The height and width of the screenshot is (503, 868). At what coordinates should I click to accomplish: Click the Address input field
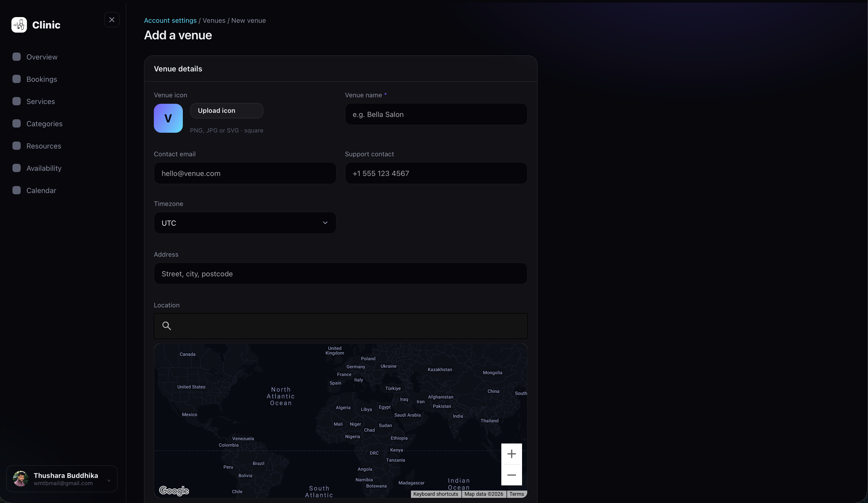pyautogui.click(x=341, y=274)
